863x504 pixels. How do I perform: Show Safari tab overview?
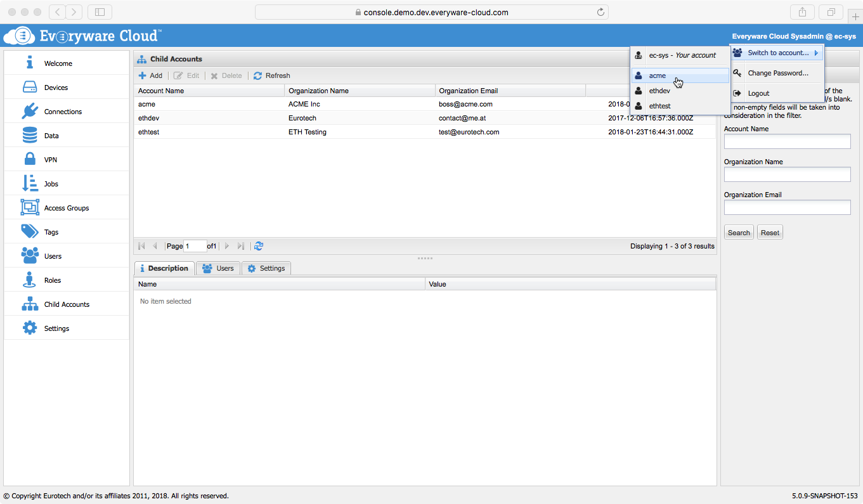pyautogui.click(x=830, y=12)
